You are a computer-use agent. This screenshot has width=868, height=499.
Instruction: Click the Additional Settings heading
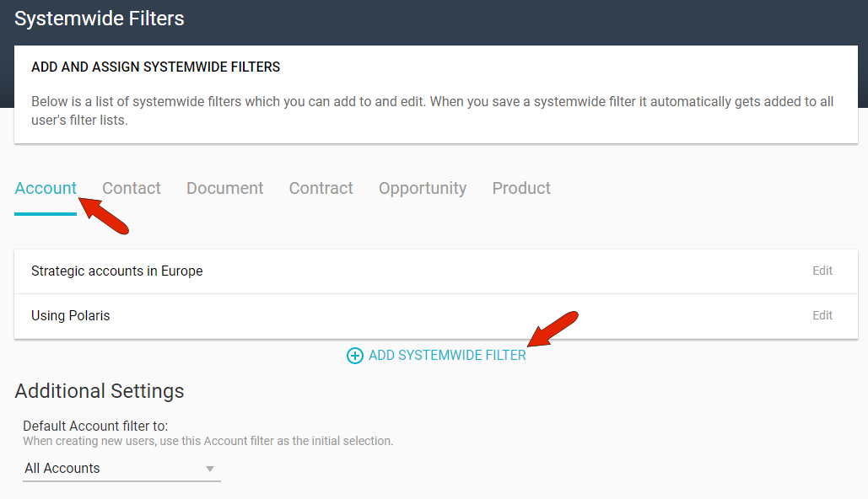(x=99, y=391)
